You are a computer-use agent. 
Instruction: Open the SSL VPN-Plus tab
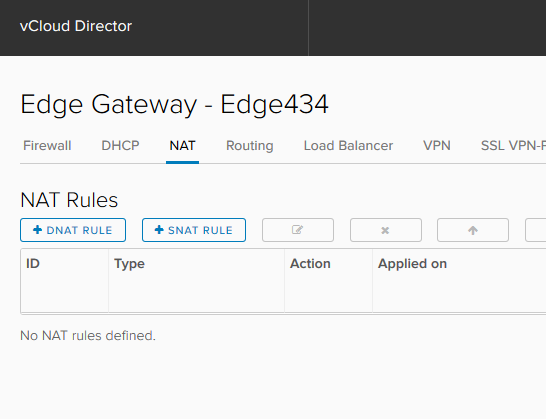(x=512, y=146)
